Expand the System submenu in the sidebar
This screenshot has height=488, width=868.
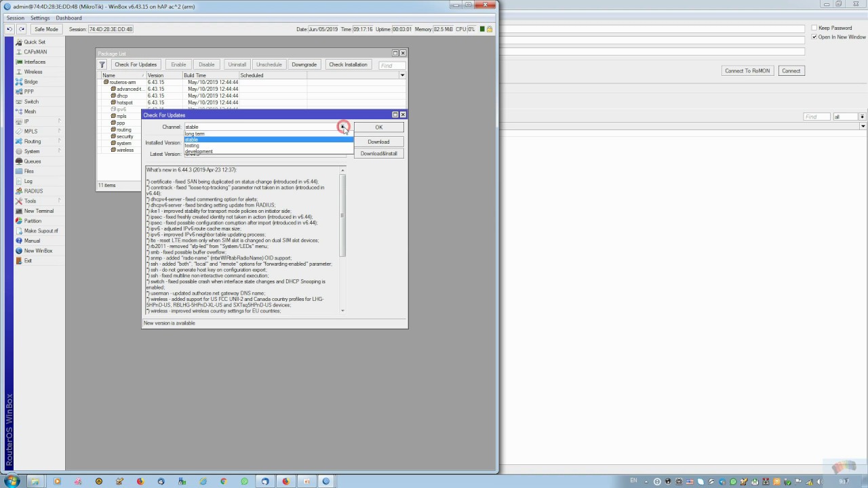point(38,151)
